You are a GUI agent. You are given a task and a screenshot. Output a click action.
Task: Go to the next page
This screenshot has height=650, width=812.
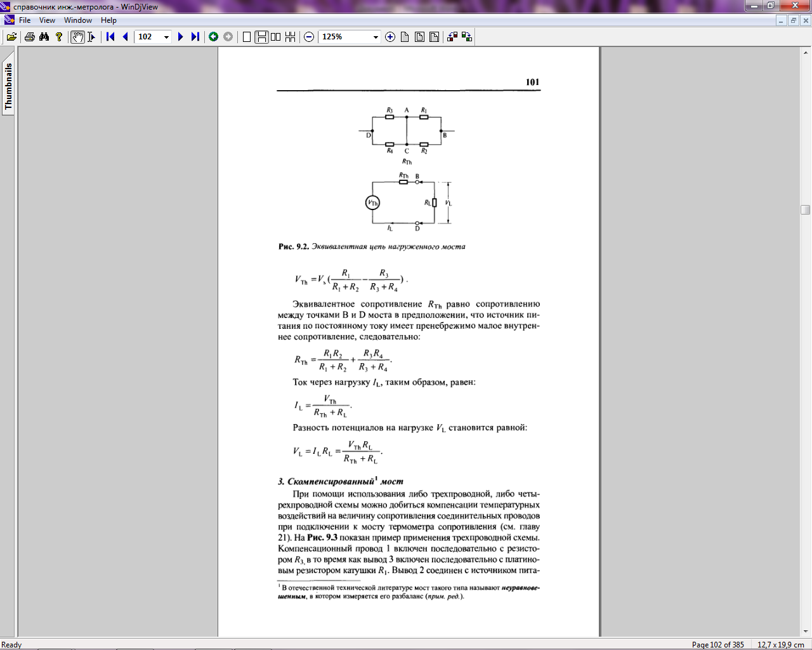[181, 37]
